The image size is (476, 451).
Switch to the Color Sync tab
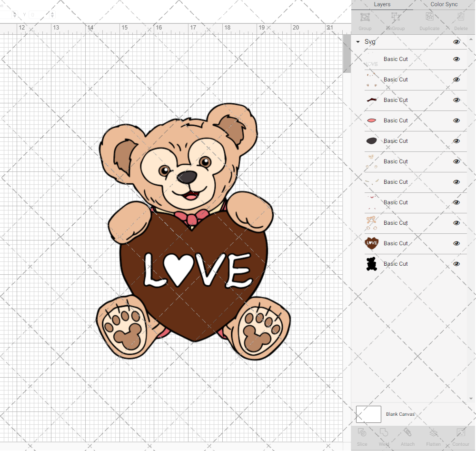[x=444, y=4]
